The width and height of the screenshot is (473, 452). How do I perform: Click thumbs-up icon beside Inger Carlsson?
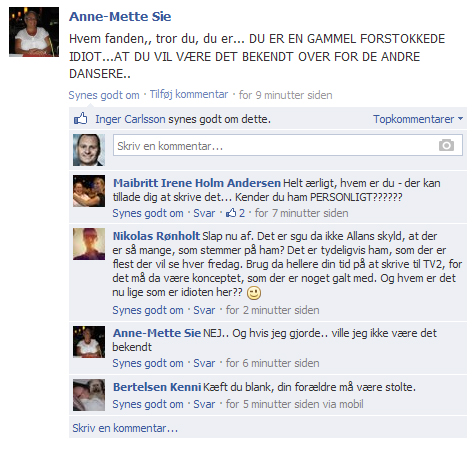click(81, 118)
